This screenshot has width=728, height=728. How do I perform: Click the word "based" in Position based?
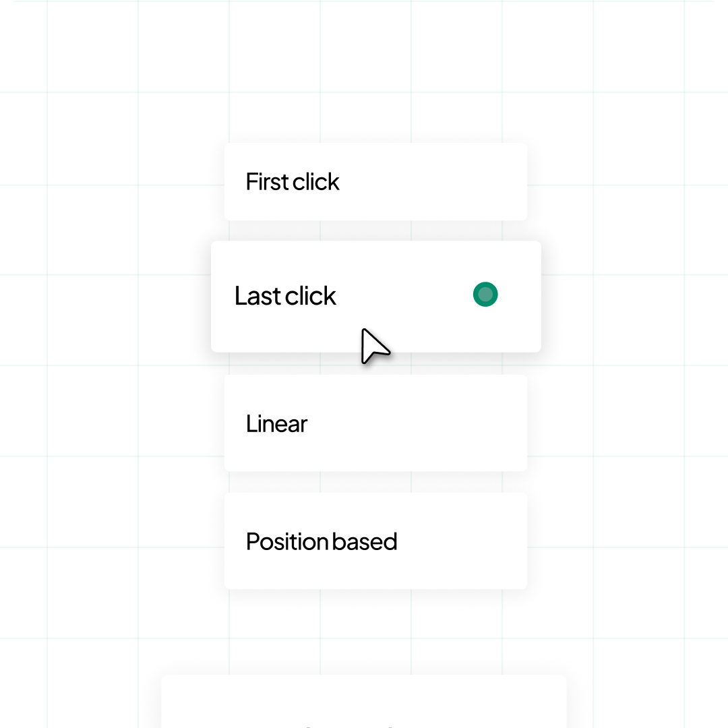pos(365,541)
